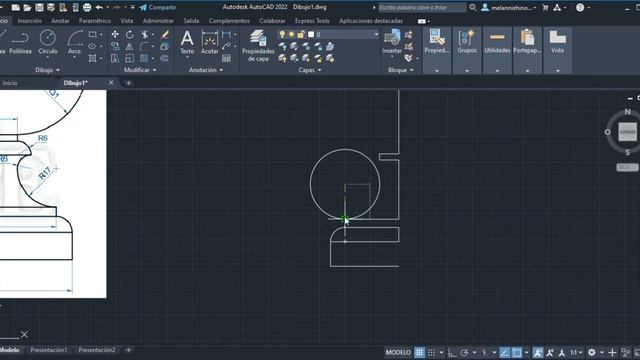The width and height of the screenshot is (640, 360).
Task: Choose the Move tool in Modificar
Action: 115,35
